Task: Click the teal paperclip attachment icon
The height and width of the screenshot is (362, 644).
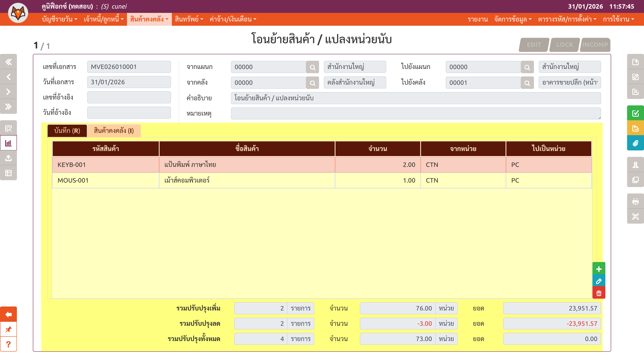Action: (x=635, y=143)
